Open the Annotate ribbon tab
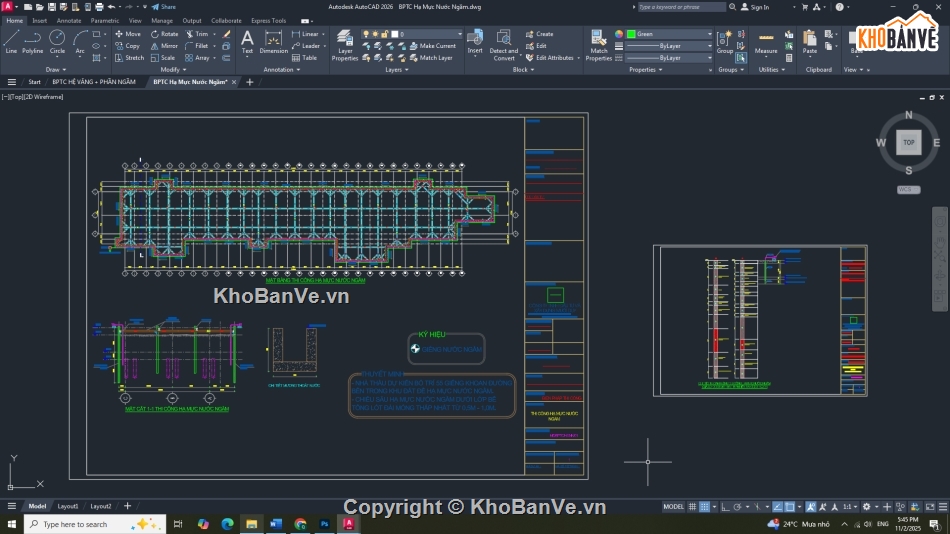The image size is (950, 534). pyautogui.click(x=69, y=20)
